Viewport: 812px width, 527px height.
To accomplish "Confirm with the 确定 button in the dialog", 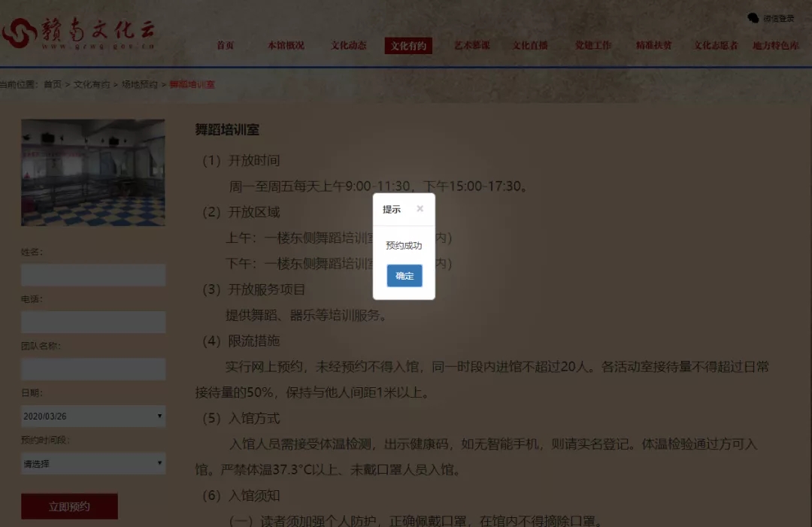I will [x=404, y=276].
